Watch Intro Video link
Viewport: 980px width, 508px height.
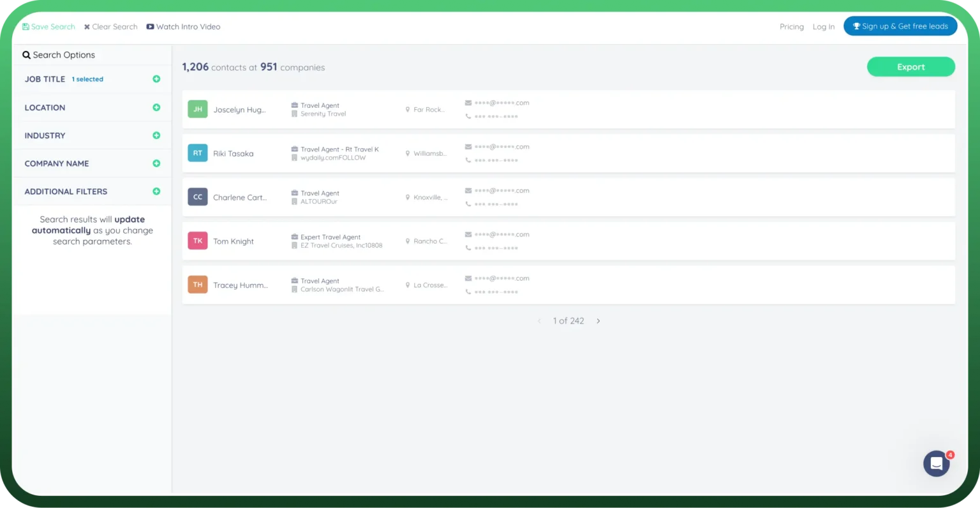point(183,27)
